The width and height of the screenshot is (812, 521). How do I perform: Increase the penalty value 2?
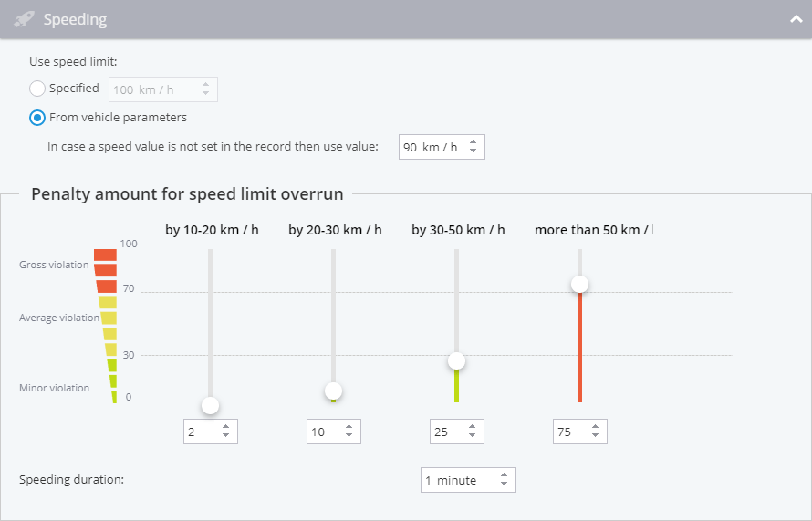pos(225,427)
